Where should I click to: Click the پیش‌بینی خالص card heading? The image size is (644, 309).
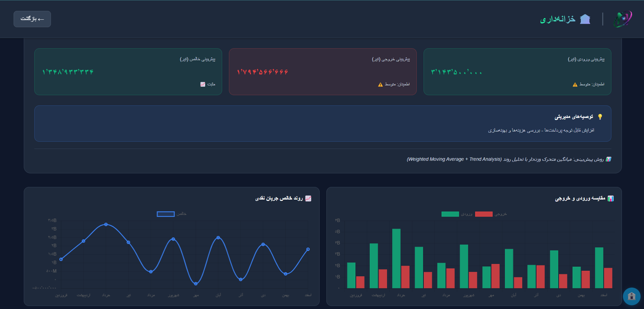[198, 59]
